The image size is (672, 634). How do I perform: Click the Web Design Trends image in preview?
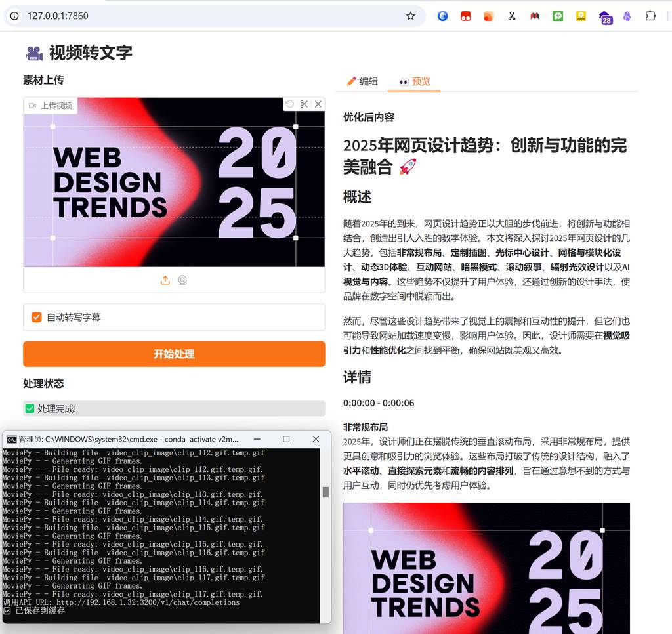[486, 568]
